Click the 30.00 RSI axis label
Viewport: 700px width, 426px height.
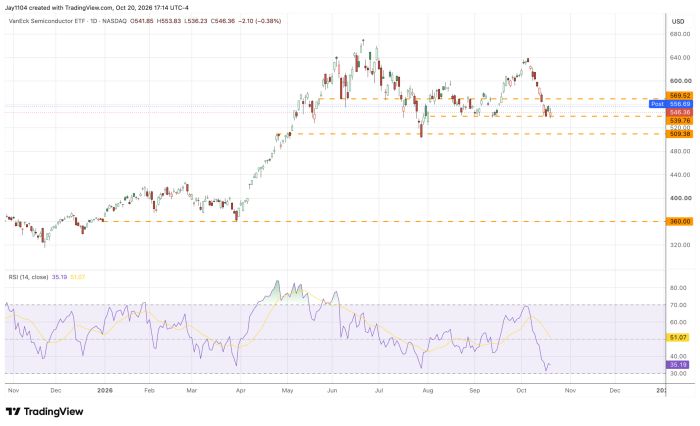[x=678, y=373]
